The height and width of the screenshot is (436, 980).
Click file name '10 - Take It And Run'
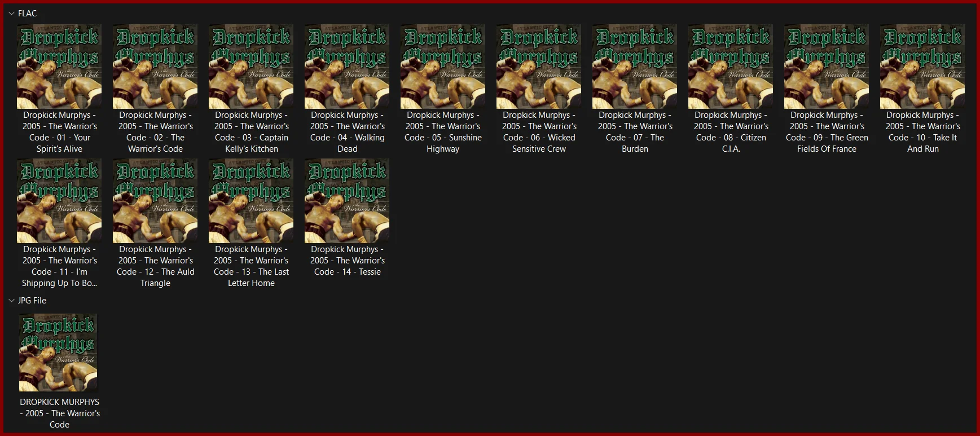pos(922,132)
